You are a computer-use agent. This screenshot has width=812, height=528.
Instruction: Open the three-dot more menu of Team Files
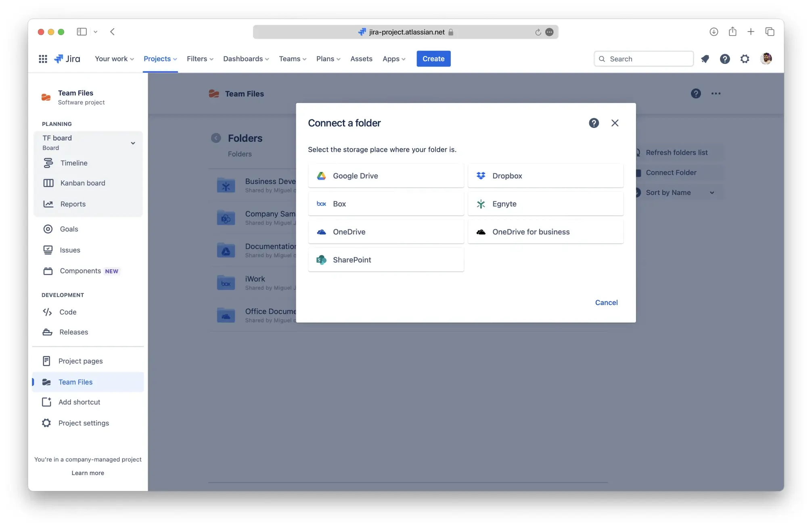(716, 94)
